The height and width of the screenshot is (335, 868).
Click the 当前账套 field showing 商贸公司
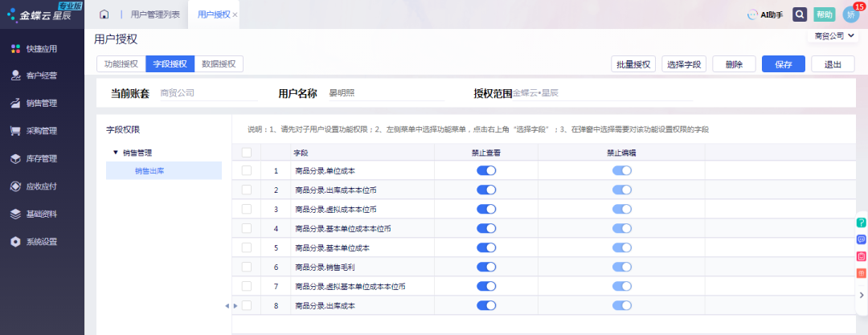click(209, 93)
